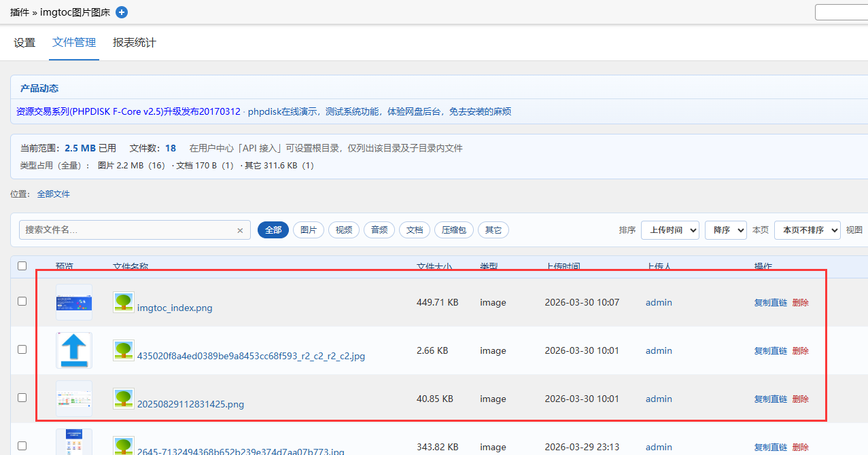Viewport: 868px width, 455px height.
Task: Open the 上传时间 sort field dropdown
Action: click(670, 230)
